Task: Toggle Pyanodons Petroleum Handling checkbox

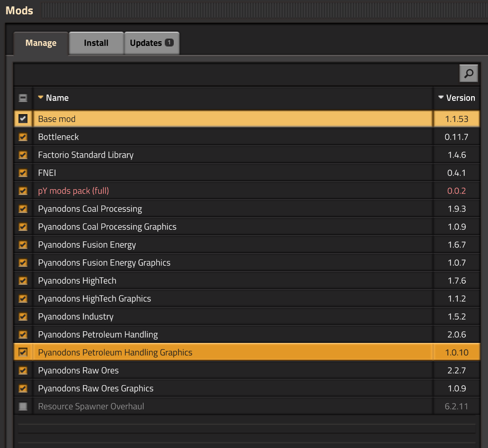Action: coord(23,334)
